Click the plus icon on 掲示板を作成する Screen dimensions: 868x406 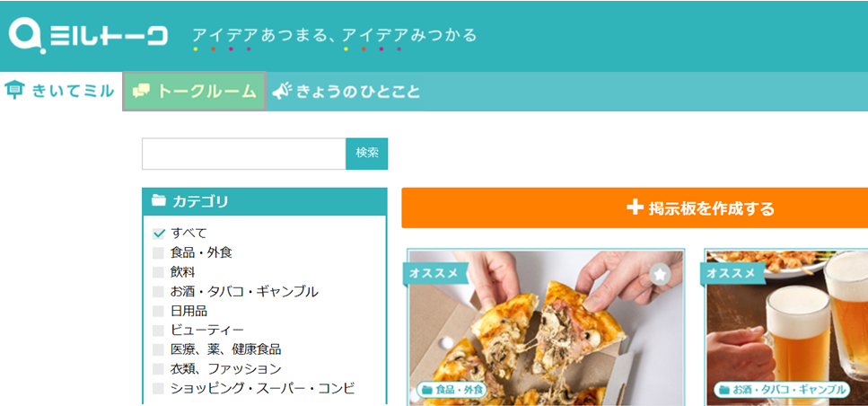pyautogui.click(x=635, y=207)
